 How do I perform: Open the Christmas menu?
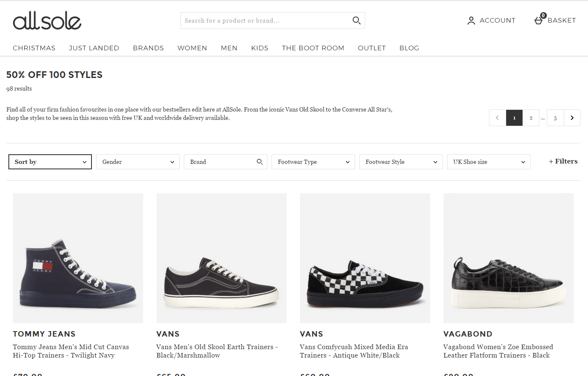pyautogui.click(x=34, y=48)
